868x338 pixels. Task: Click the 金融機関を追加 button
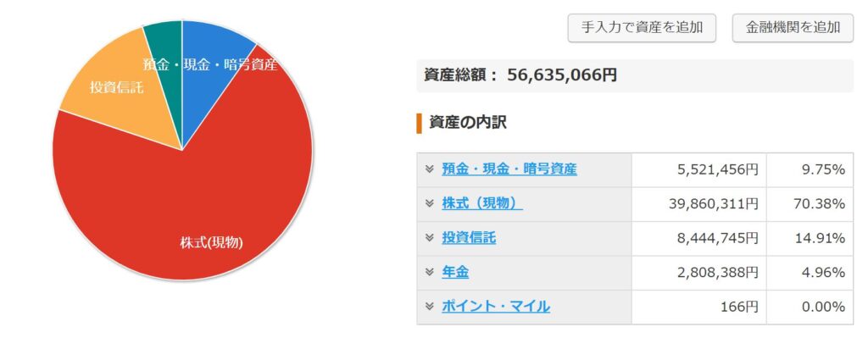(793, 28)
